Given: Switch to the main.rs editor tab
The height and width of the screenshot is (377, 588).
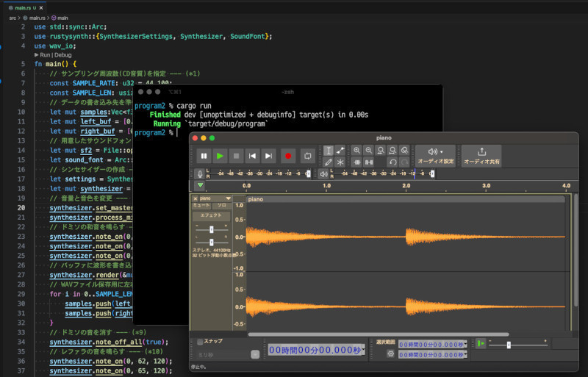Looking at the screenshot, I should click(x=22, y=7).
